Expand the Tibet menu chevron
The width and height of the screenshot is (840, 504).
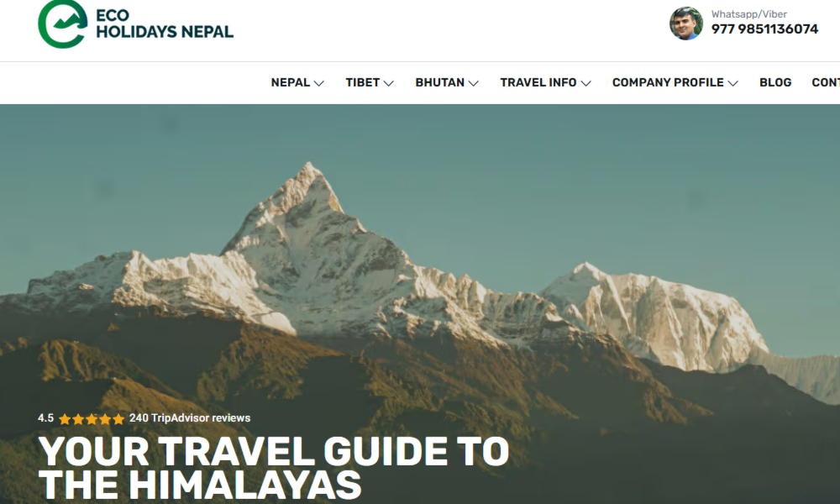point(388,83)
